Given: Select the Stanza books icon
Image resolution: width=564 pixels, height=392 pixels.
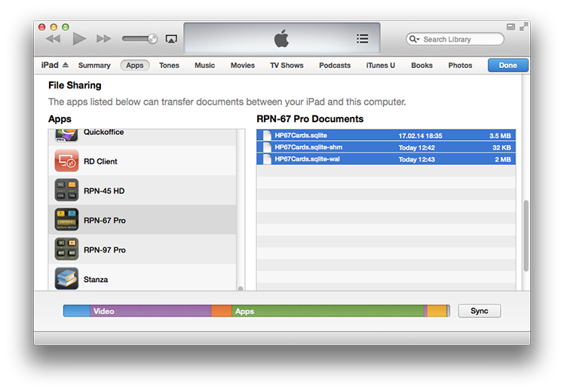Looking at the screenshot, I should click(66, 279).
